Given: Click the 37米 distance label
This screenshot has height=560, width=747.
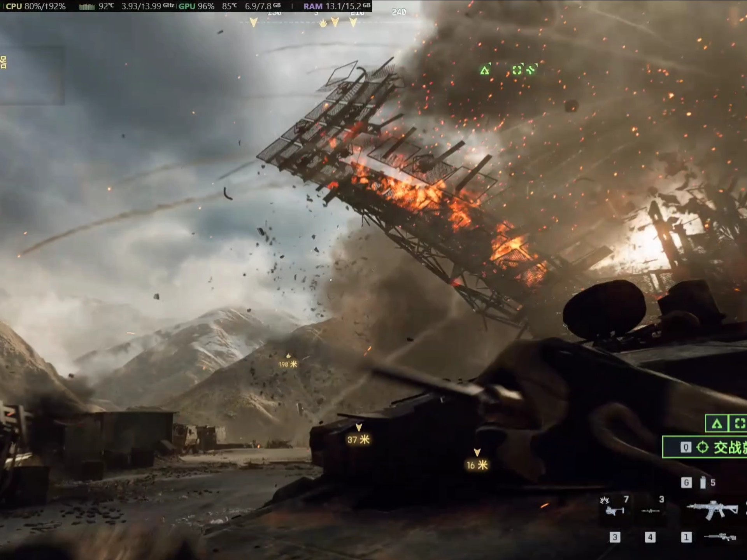Looking at the screenshot, I should 358,440.
